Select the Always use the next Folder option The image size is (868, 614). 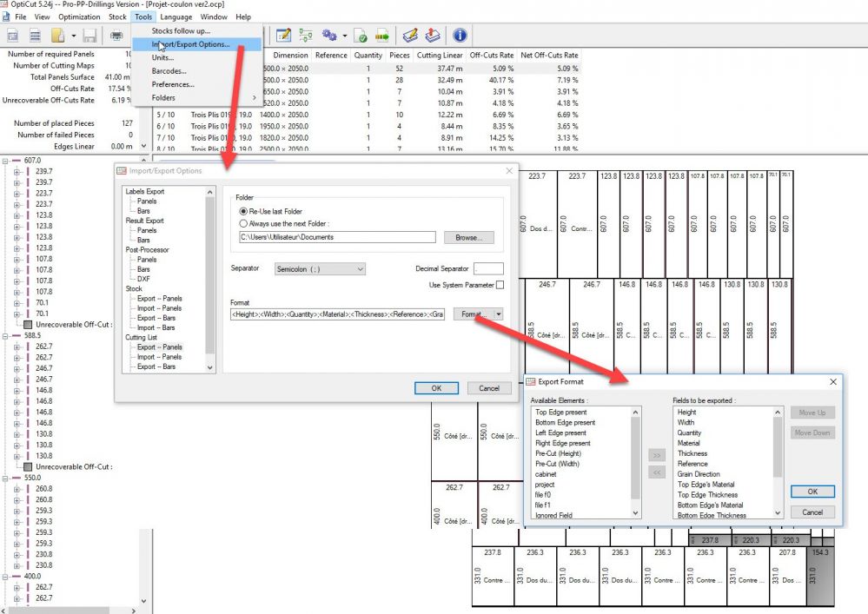pos(243,223)
